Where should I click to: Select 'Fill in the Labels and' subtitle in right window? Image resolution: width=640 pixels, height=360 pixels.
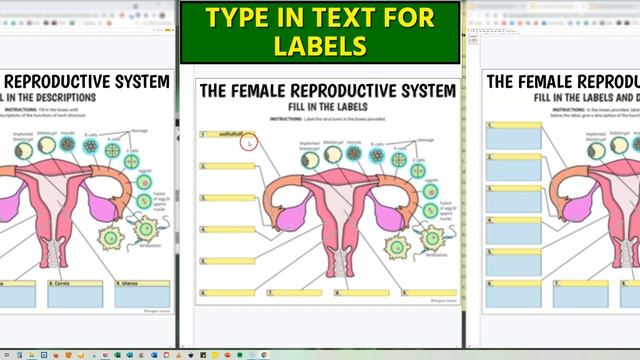coord(587,98)
